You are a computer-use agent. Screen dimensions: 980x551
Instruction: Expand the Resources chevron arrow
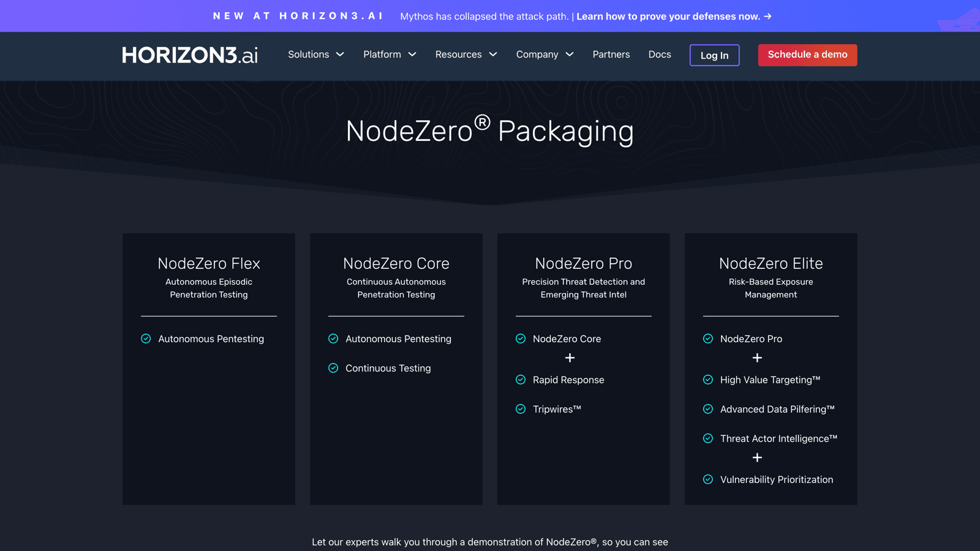(493, 54)
